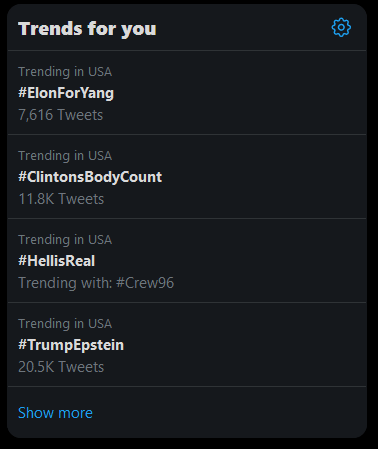Click the 11.8K Tweets count

pos(61,199)
